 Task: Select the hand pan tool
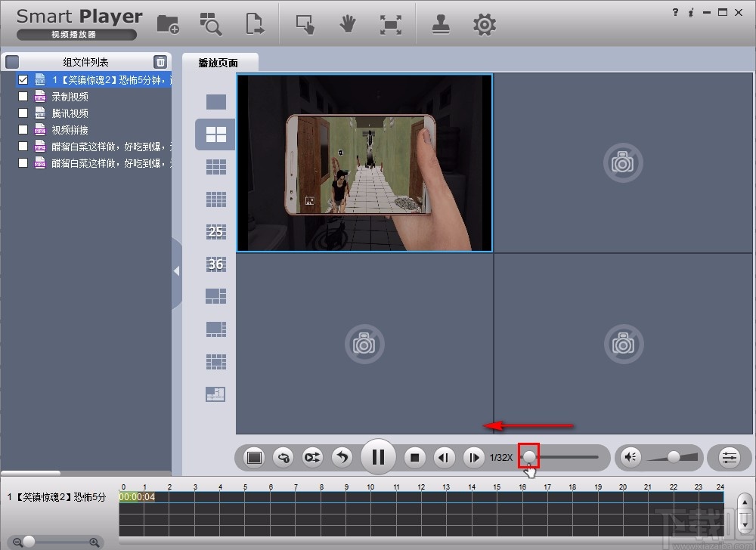click(347, 24)
